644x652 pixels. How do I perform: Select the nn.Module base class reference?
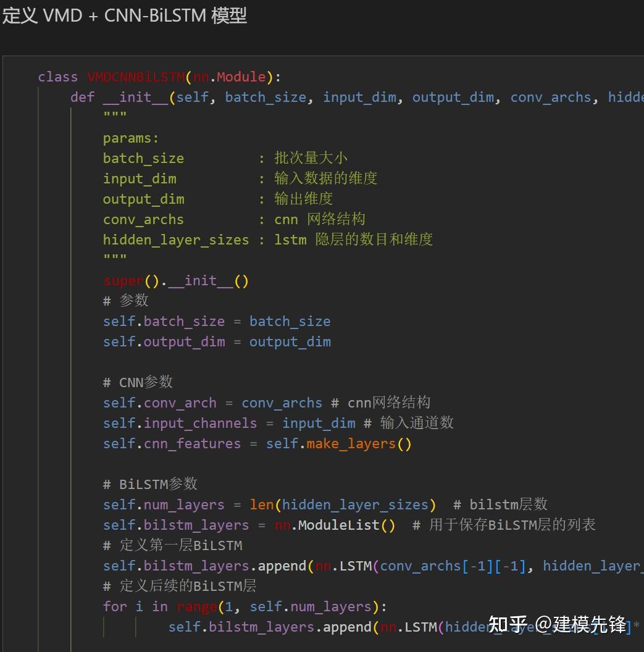[227, 77]
